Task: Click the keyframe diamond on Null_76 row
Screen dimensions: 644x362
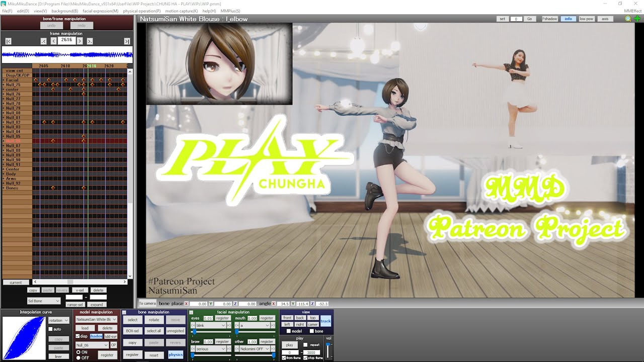Action: coord(84,94)
